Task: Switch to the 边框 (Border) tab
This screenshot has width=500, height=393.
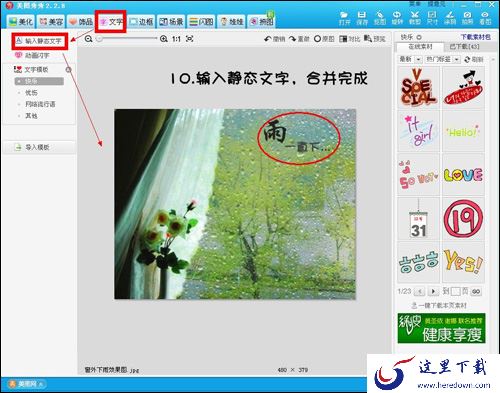Action: coord(141,22)
